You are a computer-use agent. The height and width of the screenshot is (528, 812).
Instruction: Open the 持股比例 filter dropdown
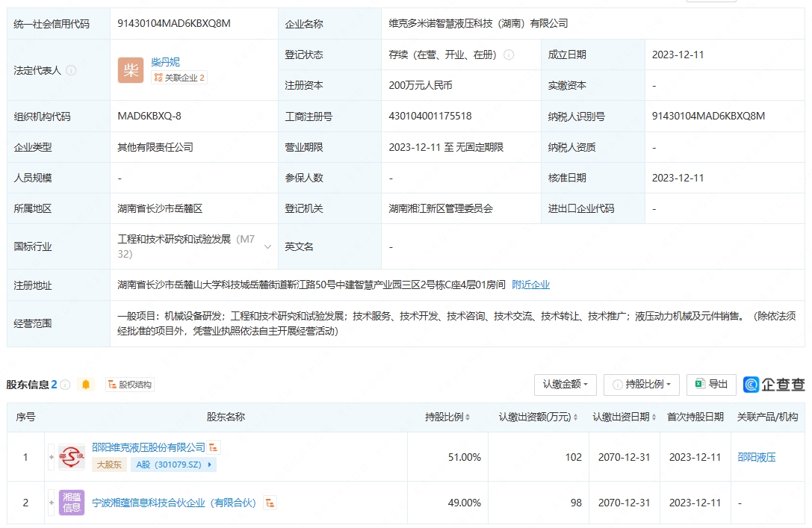pos(642,385)
